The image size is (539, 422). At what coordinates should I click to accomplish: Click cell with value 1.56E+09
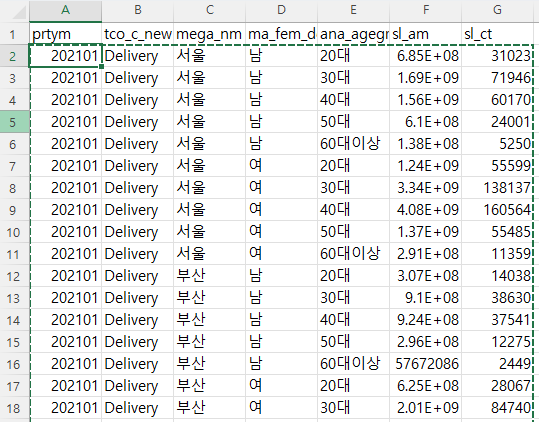pyautogui.click(x=426, y=100)
